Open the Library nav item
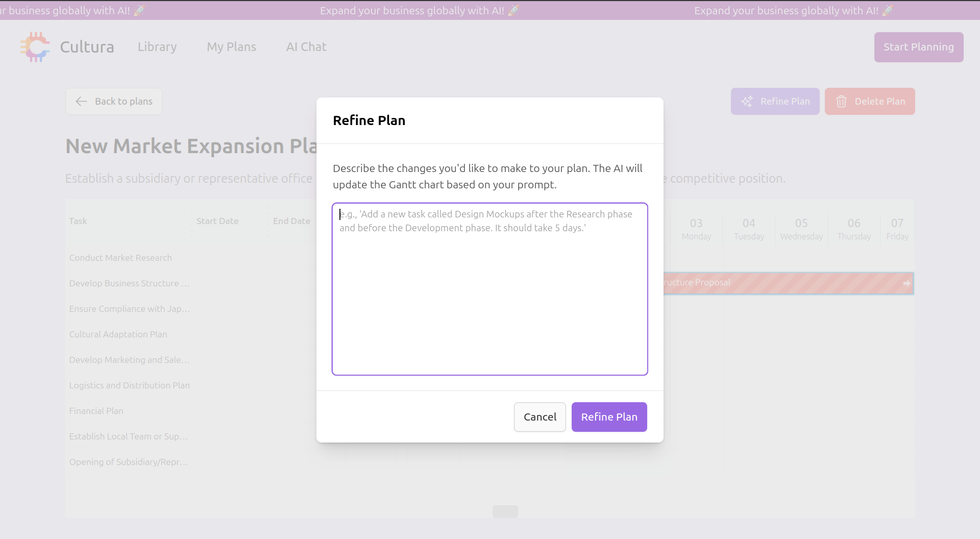This screenshot has height=539, width=980. tap(157, 47)
